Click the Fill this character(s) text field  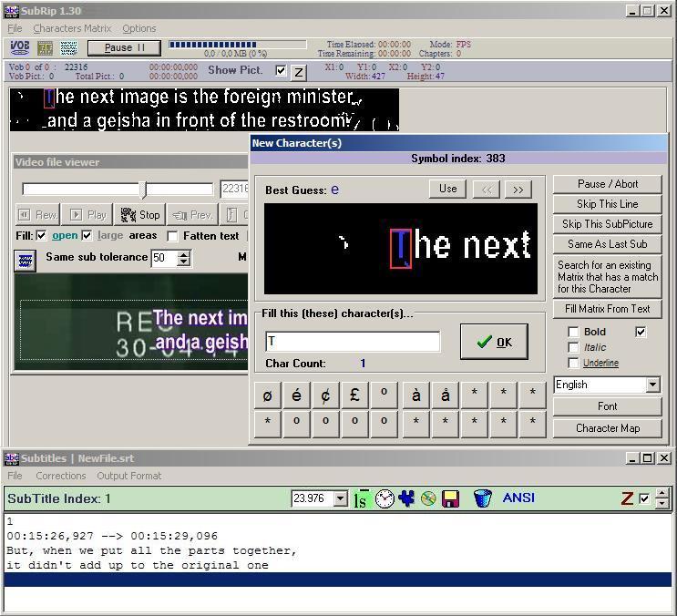pyautogui.click(x=353, y=342)
